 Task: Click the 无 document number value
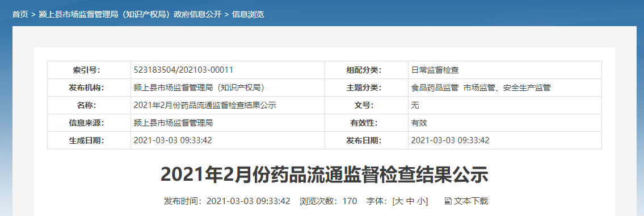coord(415,105)
